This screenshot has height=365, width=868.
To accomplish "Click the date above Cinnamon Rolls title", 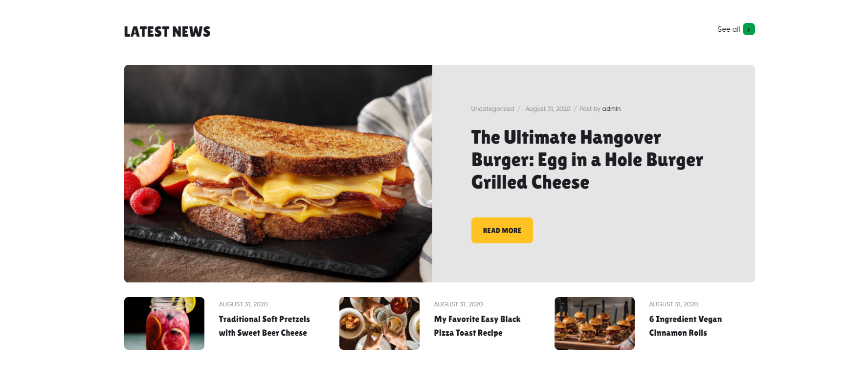I will click(x=673, y=304).
